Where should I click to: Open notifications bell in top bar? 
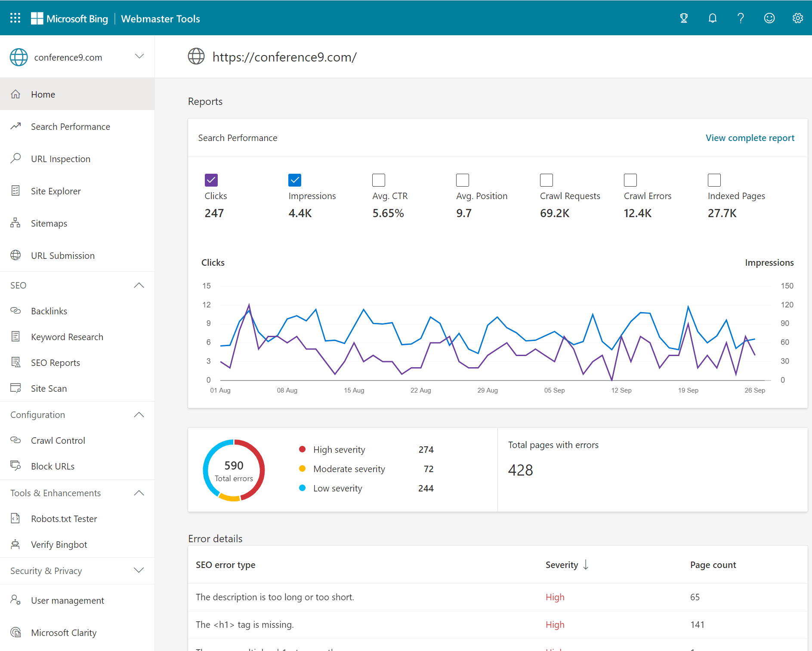(x=712, y=18)
